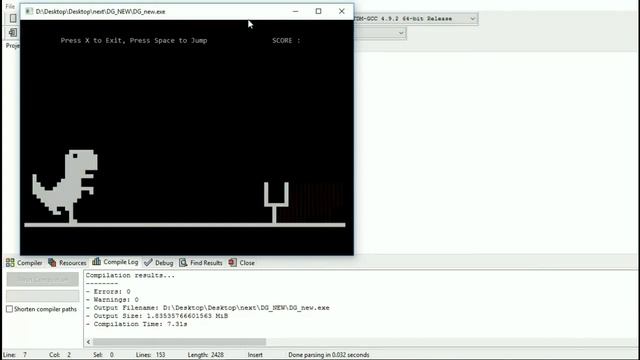
Task: Open the File menu in Dev-C++
Action: 10,6
